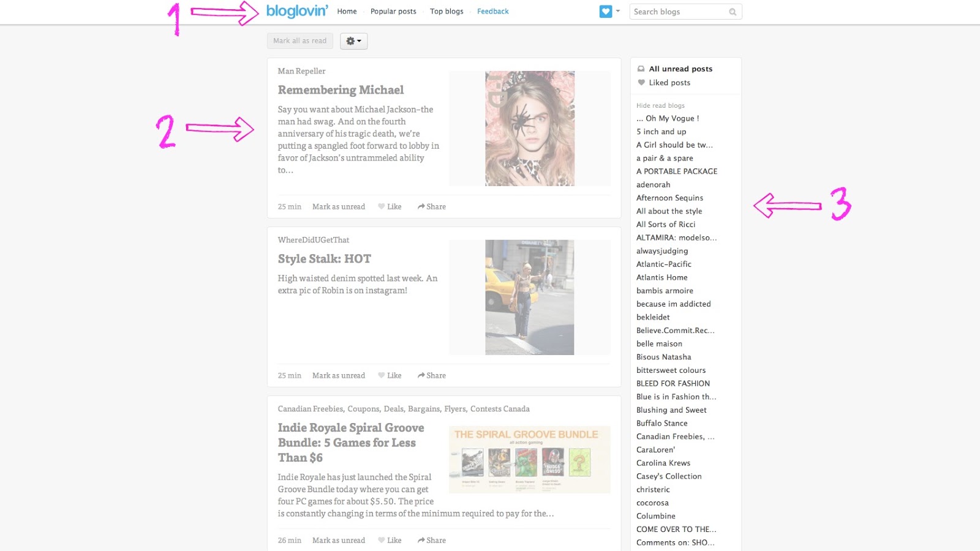Select 'adenorah' blog in sidebar
980x551 pixels.
tap(654, 185)
